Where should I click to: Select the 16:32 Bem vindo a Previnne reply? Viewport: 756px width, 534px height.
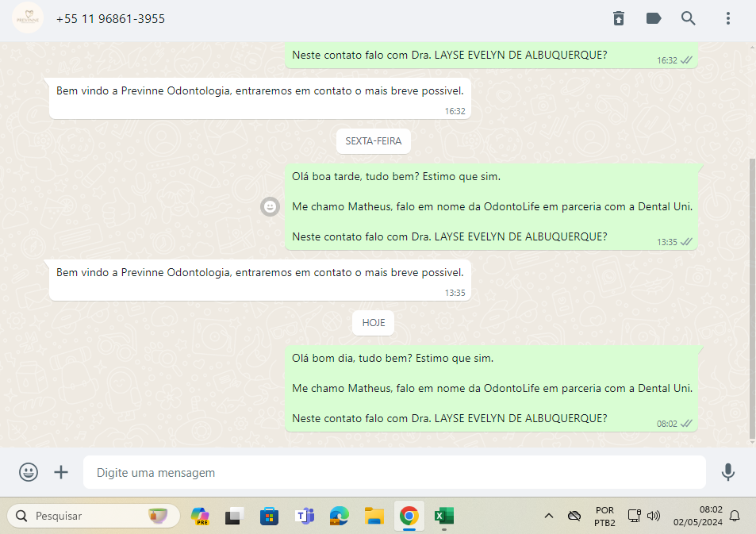point(260,98)
